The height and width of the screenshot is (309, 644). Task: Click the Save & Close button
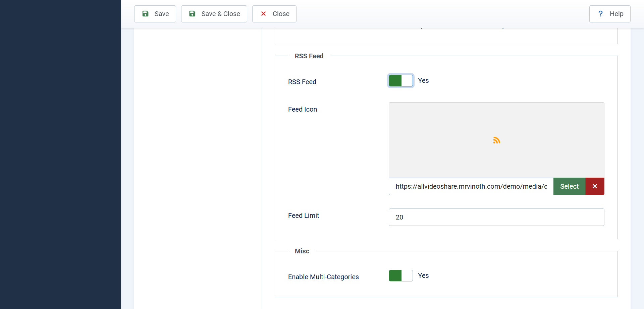pos(214,14)
